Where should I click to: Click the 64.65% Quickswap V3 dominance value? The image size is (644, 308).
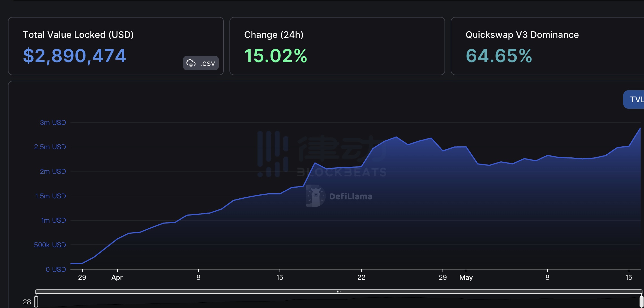(x=499, y=56)
